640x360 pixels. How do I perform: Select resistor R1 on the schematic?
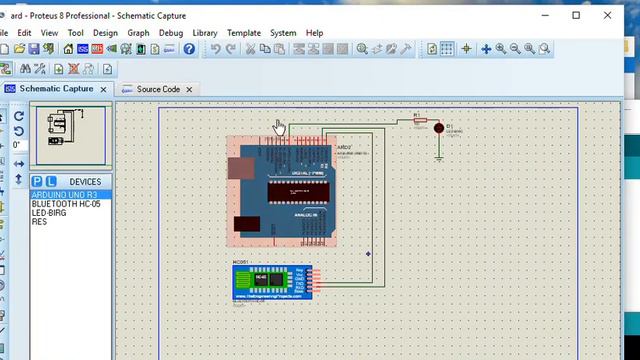420,120
